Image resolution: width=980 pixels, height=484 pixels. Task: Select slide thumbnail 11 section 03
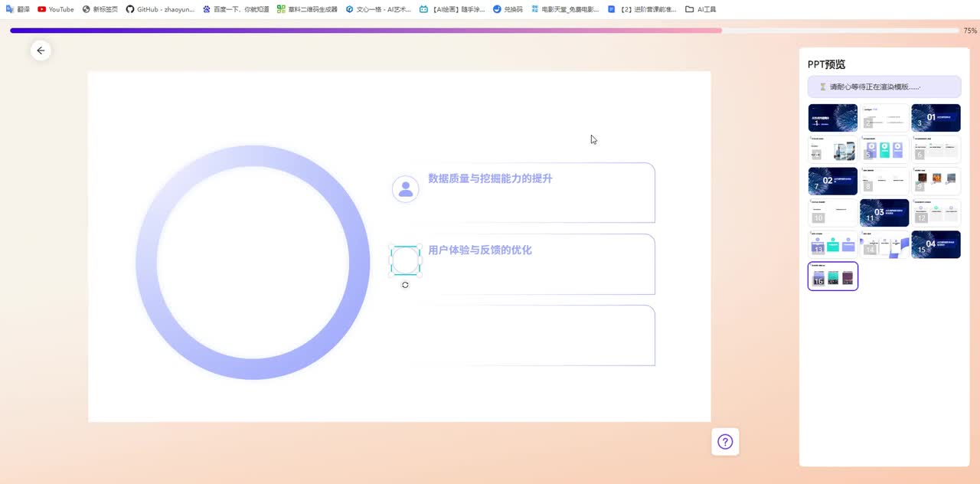(884, 213)
